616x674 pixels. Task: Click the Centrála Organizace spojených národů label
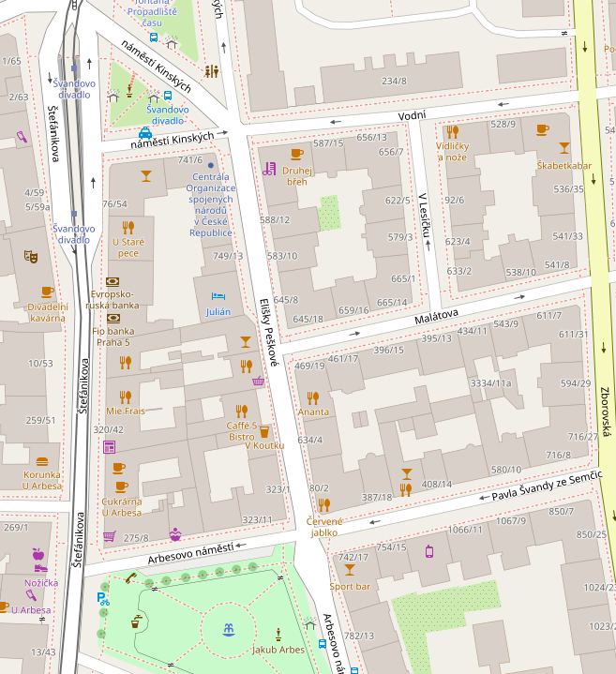(211, 204)
